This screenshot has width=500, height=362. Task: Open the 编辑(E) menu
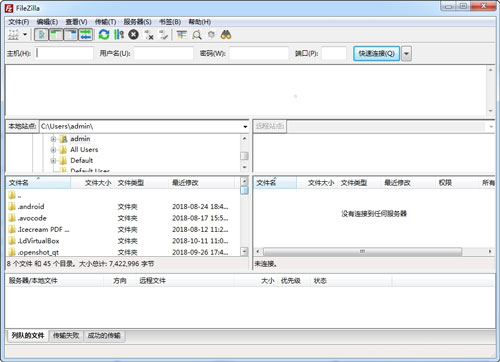tap(47, 22)
